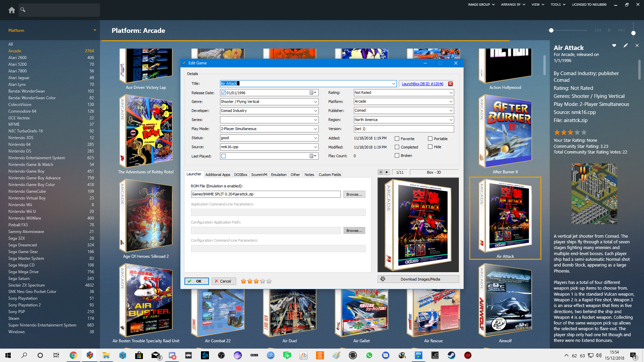Close the Air Attack details panel

point(637,45)
